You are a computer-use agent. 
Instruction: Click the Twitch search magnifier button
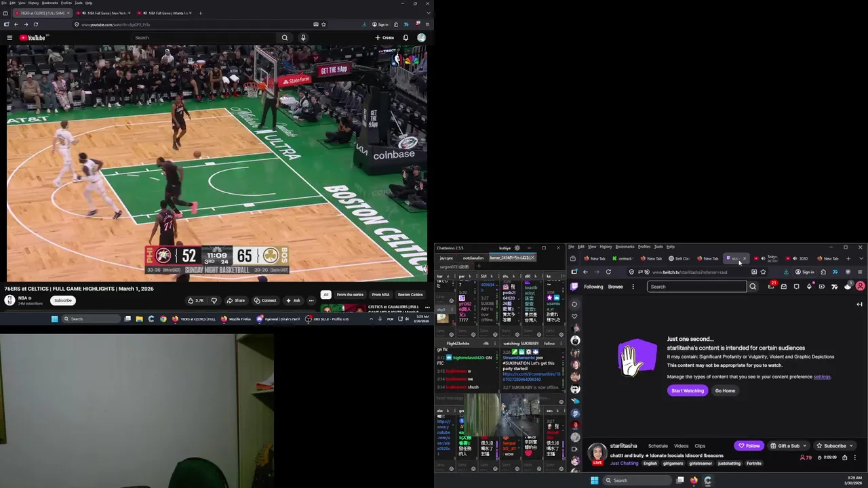pyautogui.click(x=753, y=287)
